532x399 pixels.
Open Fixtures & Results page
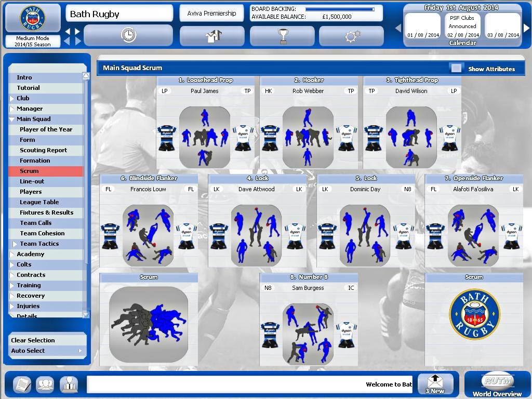tap(46, 212)
